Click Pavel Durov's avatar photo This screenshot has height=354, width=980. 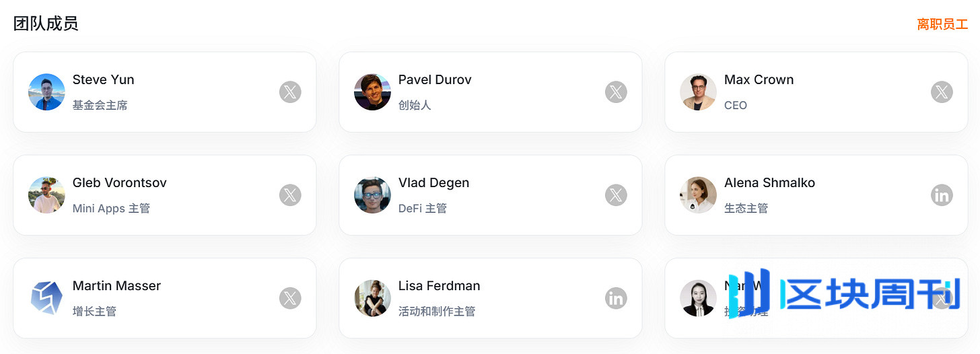[372, 92]
